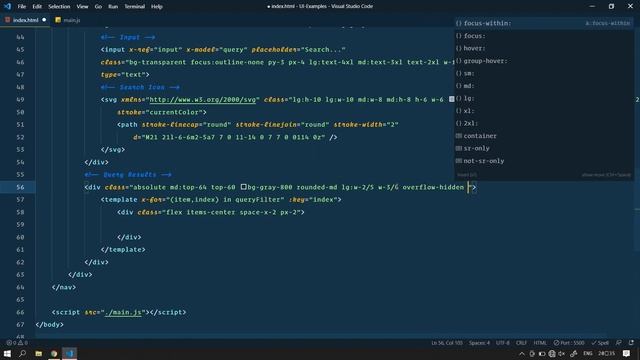Choose xl: suggestion in autocomplete list
Image resolution: width=640 pixels, height=360 pixels.
pos(544,111)
